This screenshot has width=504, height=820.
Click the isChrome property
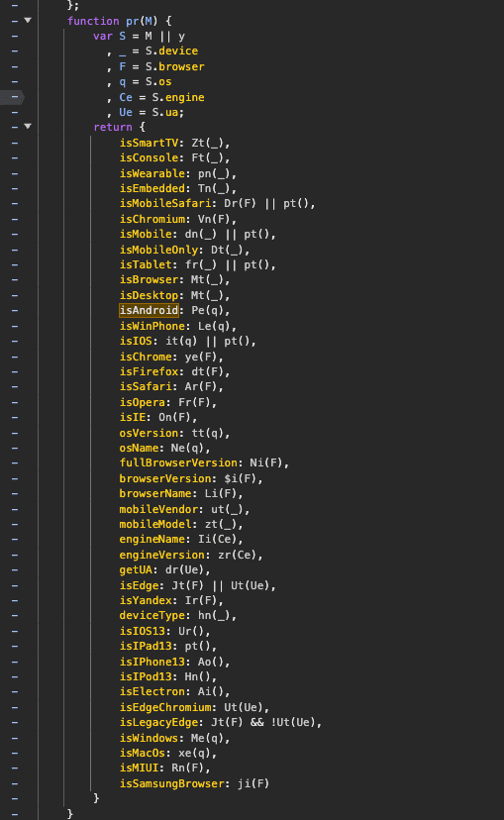(x=146, y=357)
